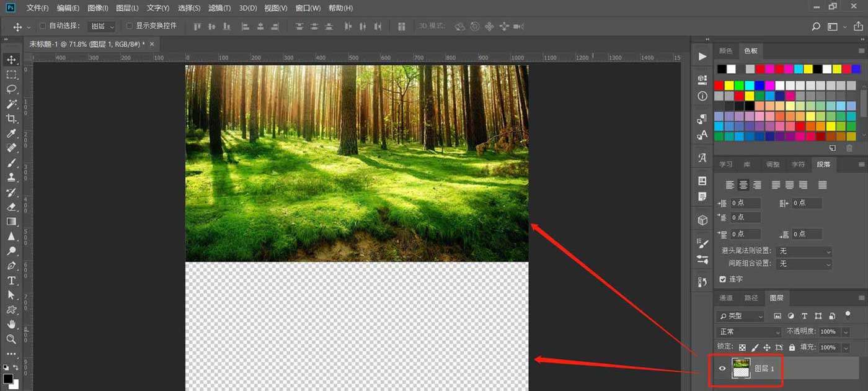868x391 pixels.
Task: Open 避头尾法则设置 dropdown
Action: (x=805, y=251)
